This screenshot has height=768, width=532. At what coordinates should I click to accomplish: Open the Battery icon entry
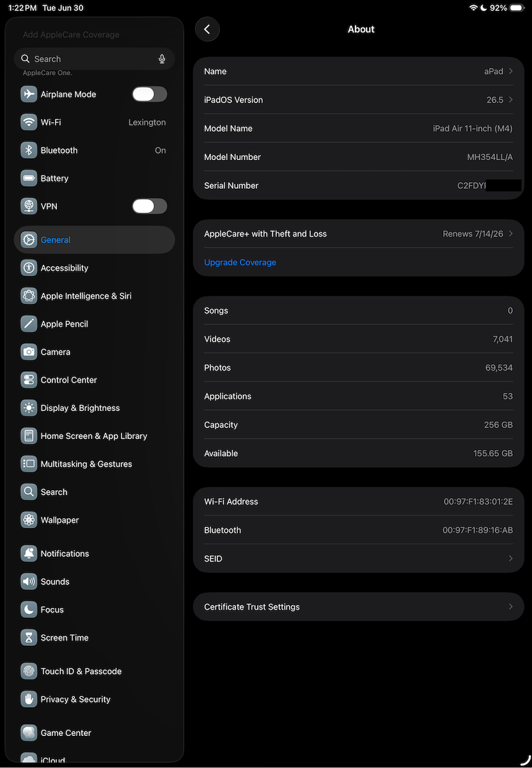click(29, 179)
